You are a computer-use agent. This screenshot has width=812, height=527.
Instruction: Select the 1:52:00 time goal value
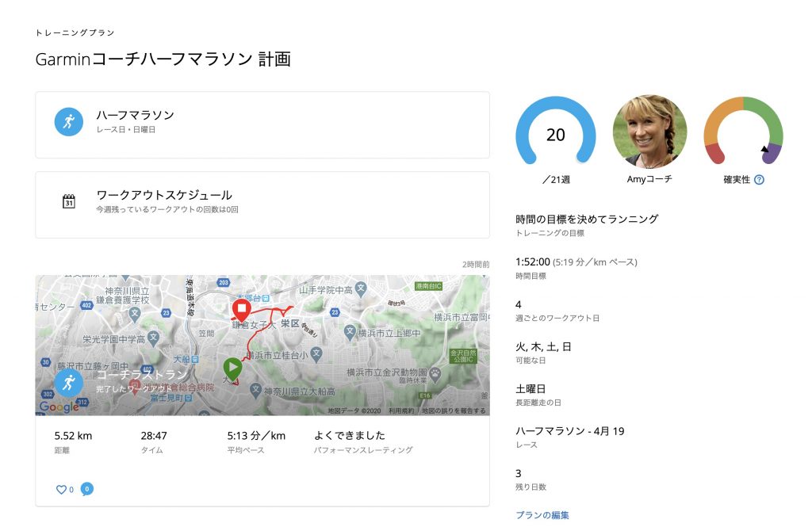point(532,262)
